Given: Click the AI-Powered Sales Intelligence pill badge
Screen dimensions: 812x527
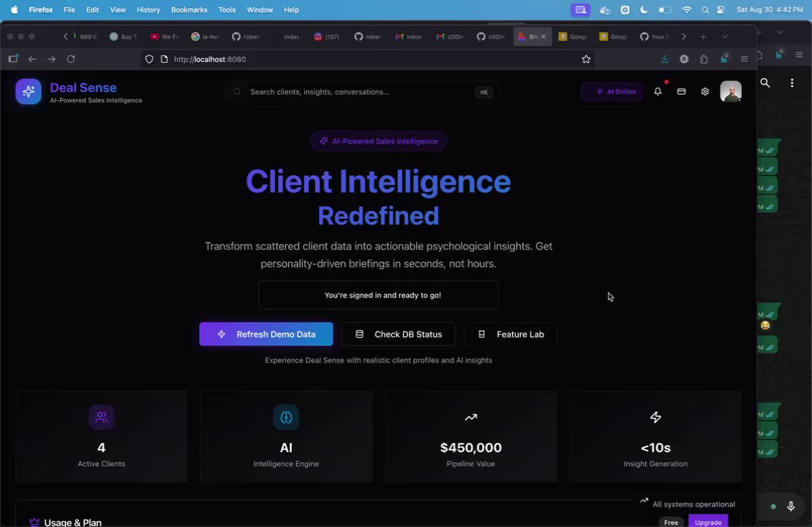Looking at the screenshot, I should tap(378, 141).
